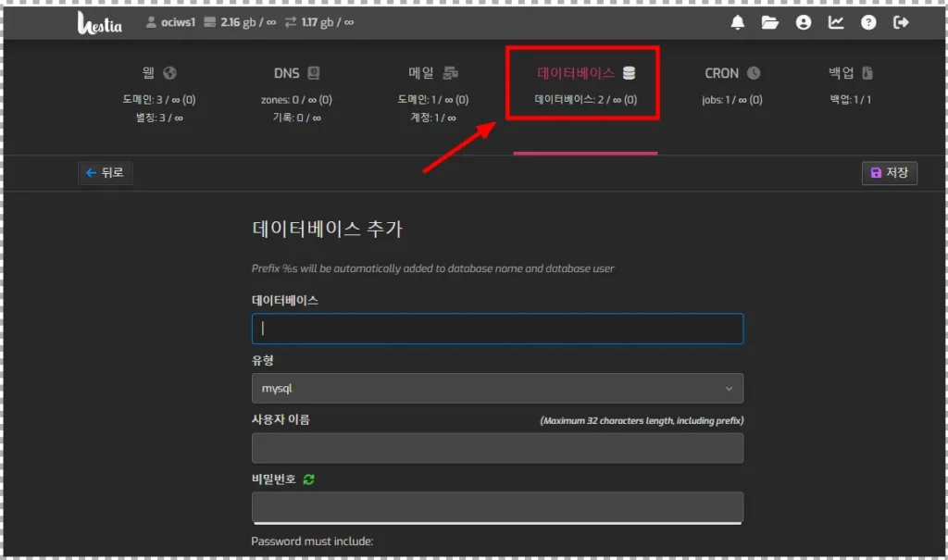Open the help question mark icon

point(868,22)
